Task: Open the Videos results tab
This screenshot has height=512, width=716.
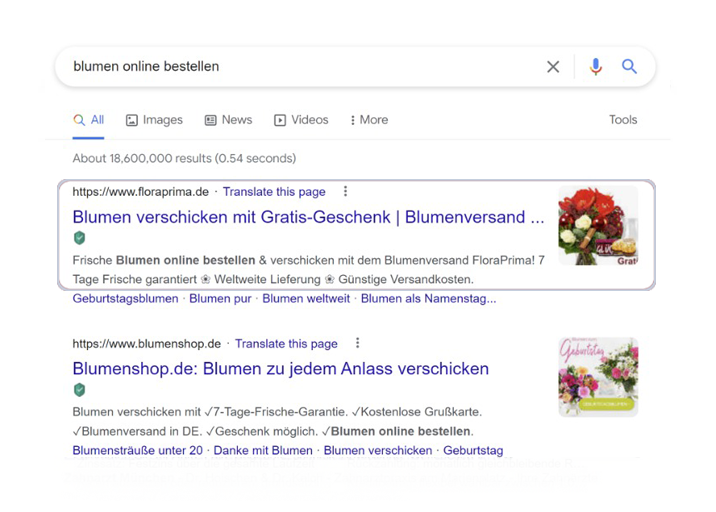Action: (301, 120)
